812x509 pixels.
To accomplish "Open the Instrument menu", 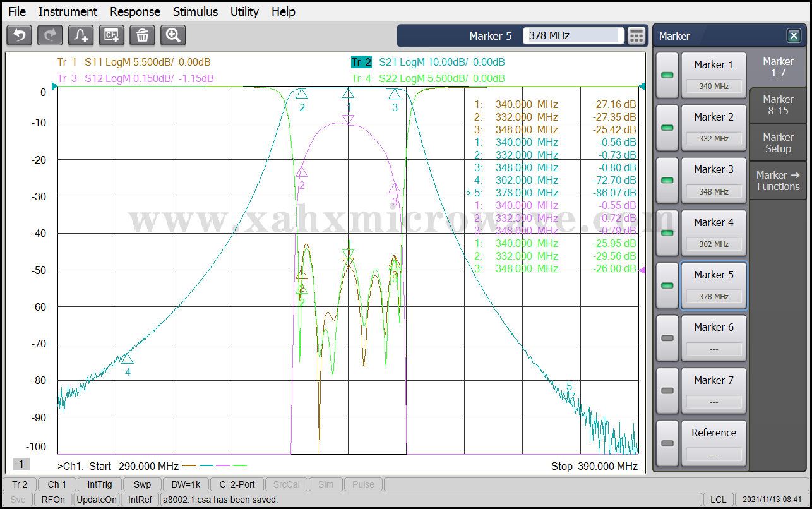I will 68,11.
